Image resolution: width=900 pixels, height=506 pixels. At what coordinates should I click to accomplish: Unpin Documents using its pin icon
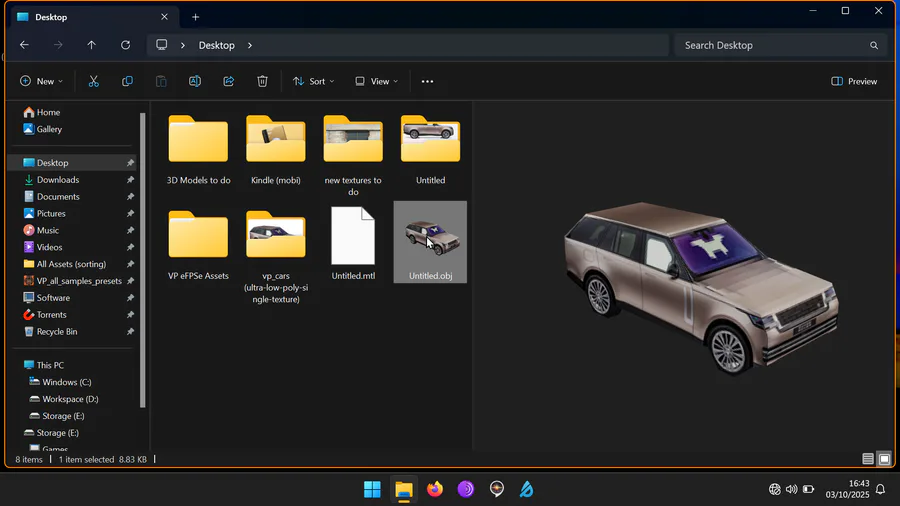(130, 197)
